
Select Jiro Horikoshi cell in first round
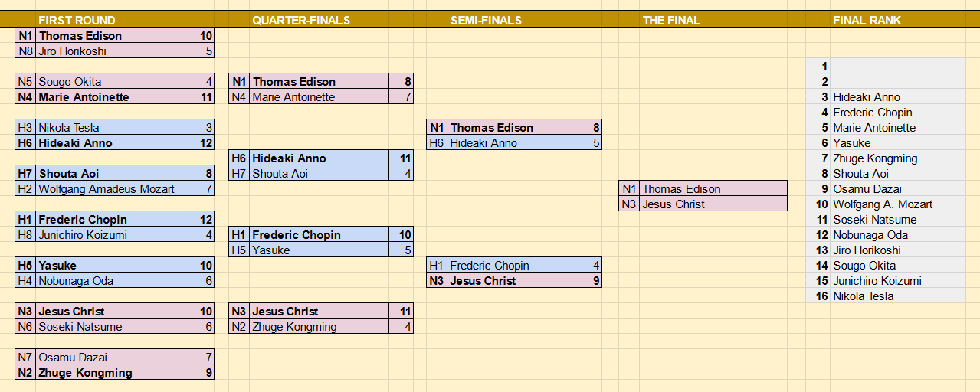pyautogui.click(x=113, y=51)
